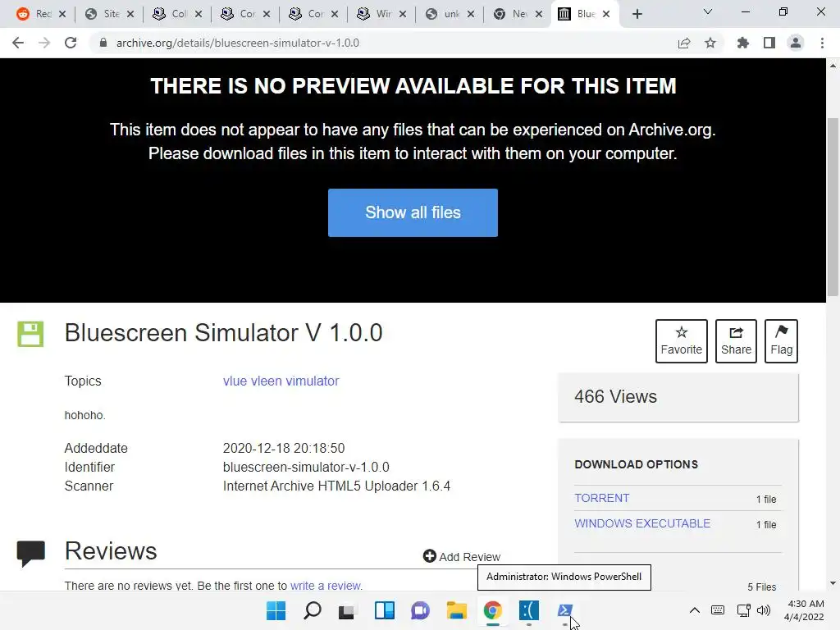
Task: Expand the tab search dropdown
Action: click(708, 11)
